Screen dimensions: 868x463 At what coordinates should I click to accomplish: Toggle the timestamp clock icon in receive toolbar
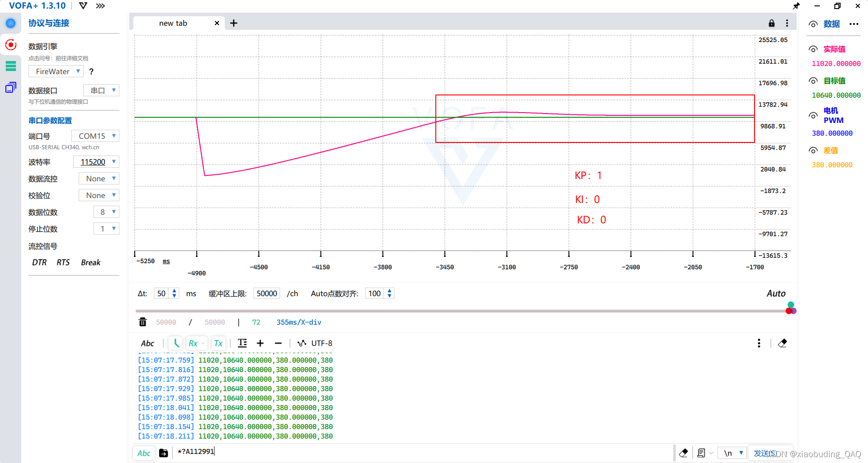176,343
